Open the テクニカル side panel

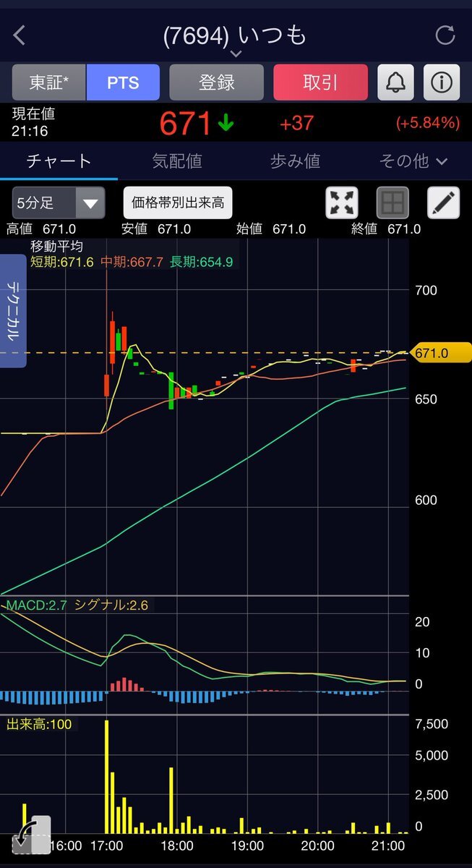click(13, 311)
